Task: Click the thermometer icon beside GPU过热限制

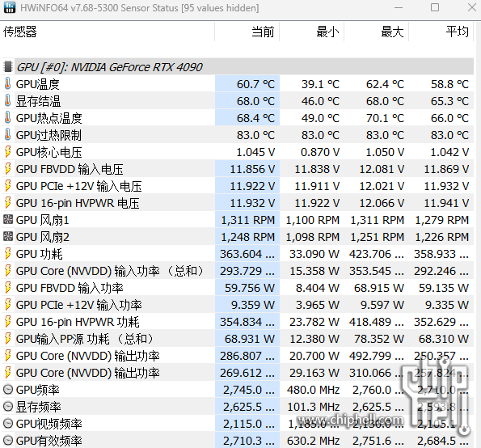Action: 7,134
